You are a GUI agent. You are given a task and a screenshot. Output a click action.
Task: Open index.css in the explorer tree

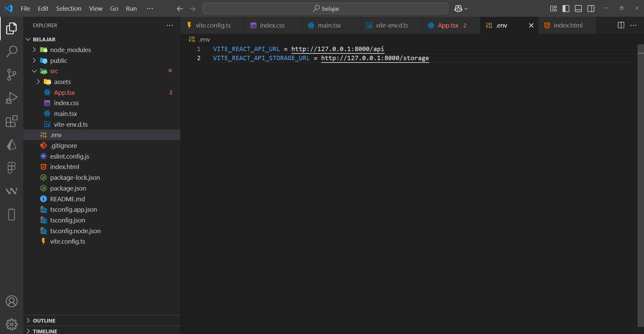click(102, 103)
